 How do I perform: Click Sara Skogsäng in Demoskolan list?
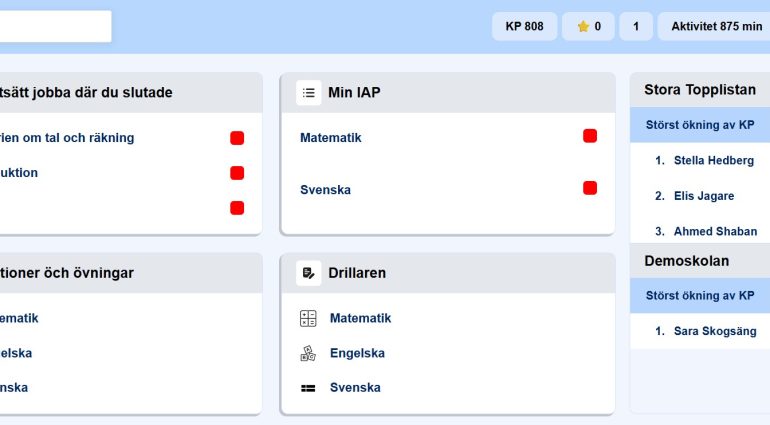(x=714, y=331)
